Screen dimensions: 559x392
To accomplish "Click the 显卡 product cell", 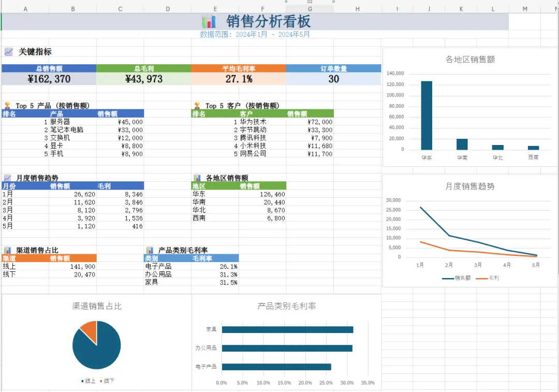I will [x=73, y=146].
